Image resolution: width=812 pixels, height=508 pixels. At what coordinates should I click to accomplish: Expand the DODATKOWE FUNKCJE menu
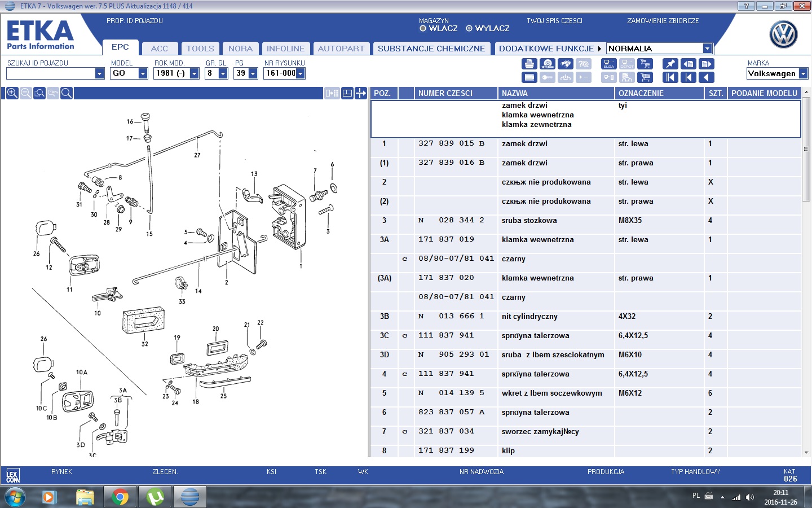point(549,49)
